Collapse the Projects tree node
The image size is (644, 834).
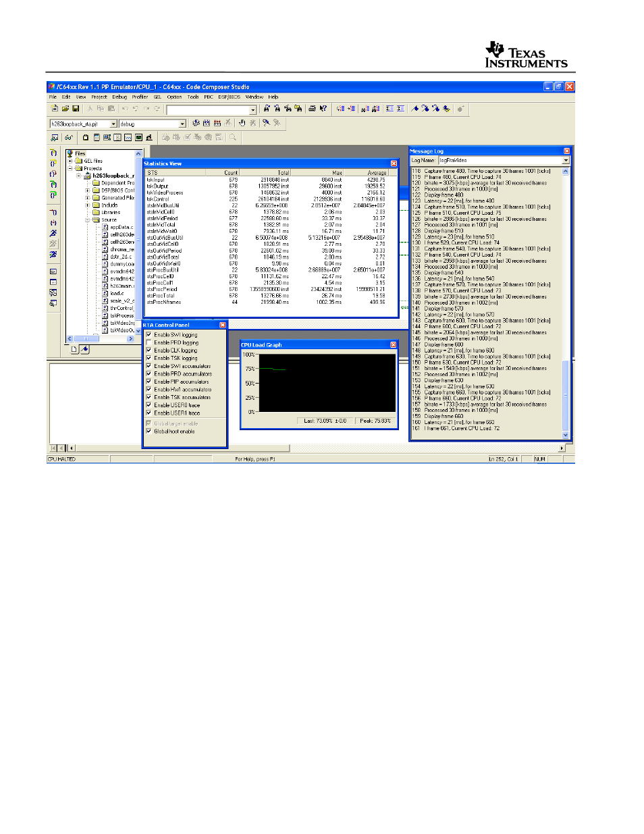click(70, 168)
